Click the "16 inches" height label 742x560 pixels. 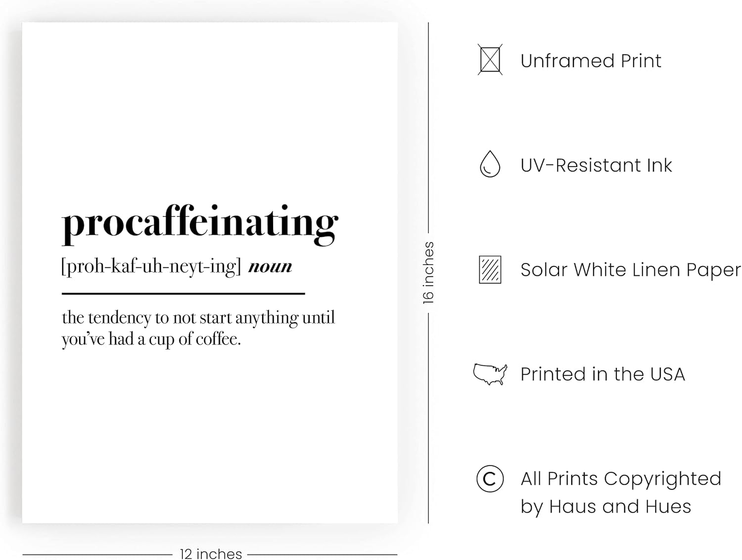[428, 272]
